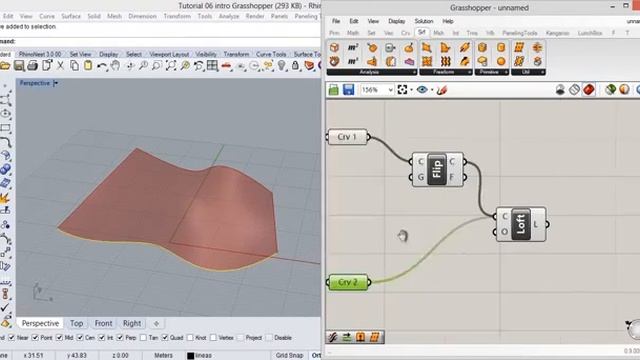Click the Volume cube icon in Analysis panel
Viewport: 640px width, 360px height.
pos(335,48)
